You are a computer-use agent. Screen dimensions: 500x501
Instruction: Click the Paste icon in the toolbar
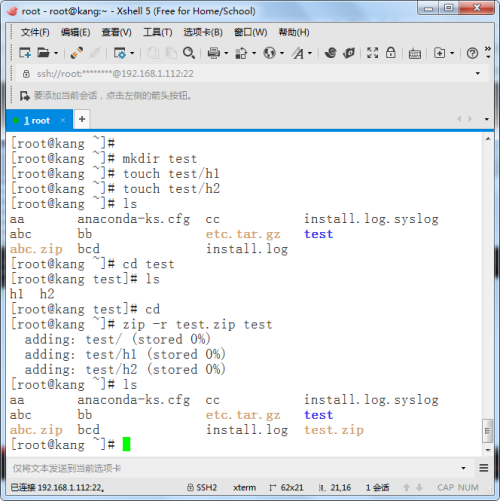pyautogui.click(x=171, y=53)
